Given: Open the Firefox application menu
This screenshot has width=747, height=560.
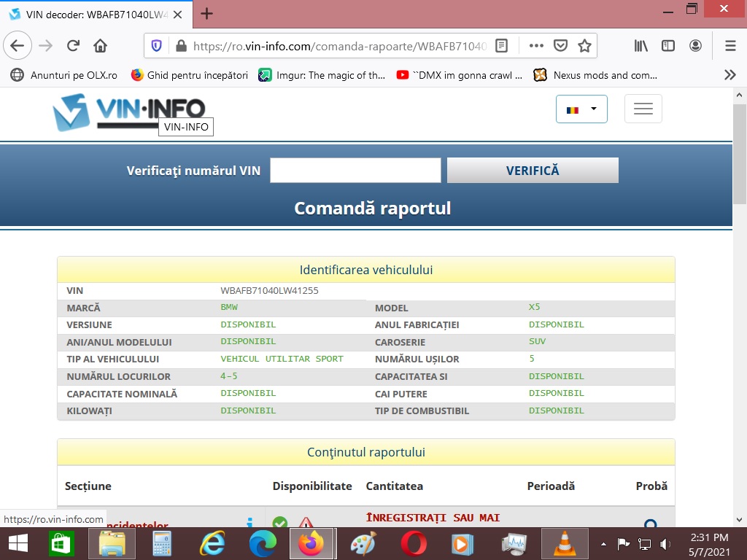Looking at the screenshot, I should pyautogui.click(x=730, y=46).
